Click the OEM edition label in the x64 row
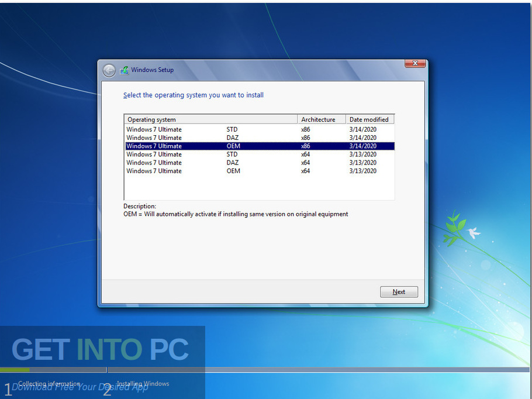The height and width of the screenshot is (399, 532). click(233, 171)
